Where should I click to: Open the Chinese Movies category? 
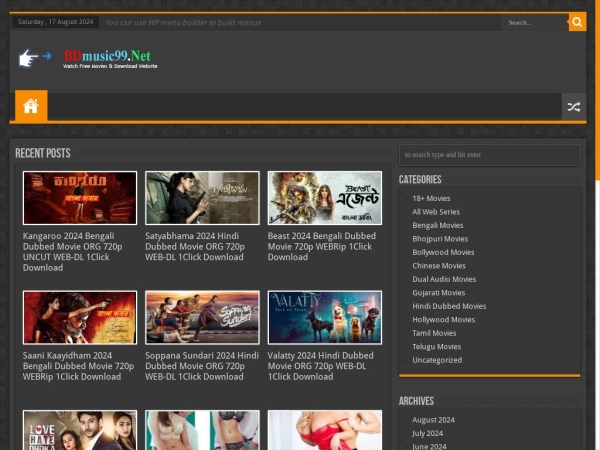coord(439,266)
